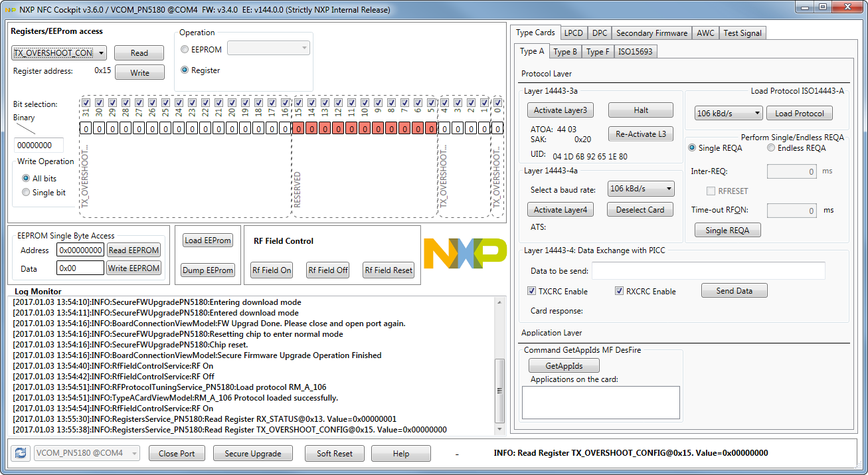Image resolution: width=868 pixels, height=475 pixels.
Task: Open the Layer 14443-4a baud rate dropdown
Action: click(641, 189)
